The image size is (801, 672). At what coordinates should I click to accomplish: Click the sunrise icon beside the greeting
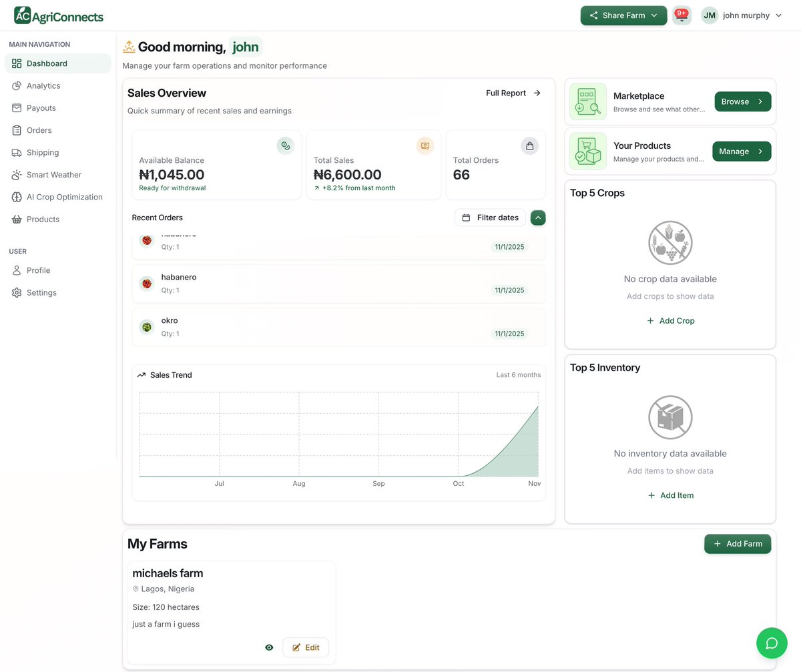129,47
